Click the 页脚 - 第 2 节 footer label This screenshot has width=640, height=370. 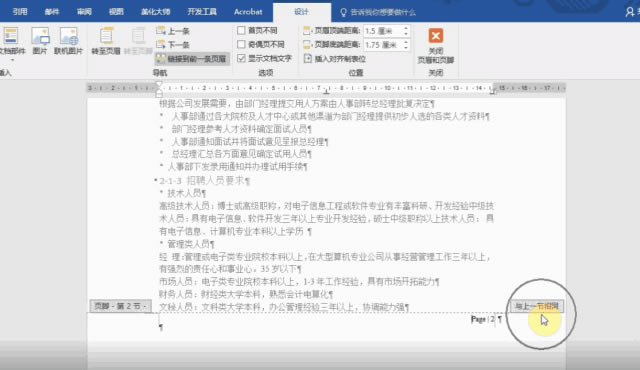pyautogui.click(x=120, y=306)
